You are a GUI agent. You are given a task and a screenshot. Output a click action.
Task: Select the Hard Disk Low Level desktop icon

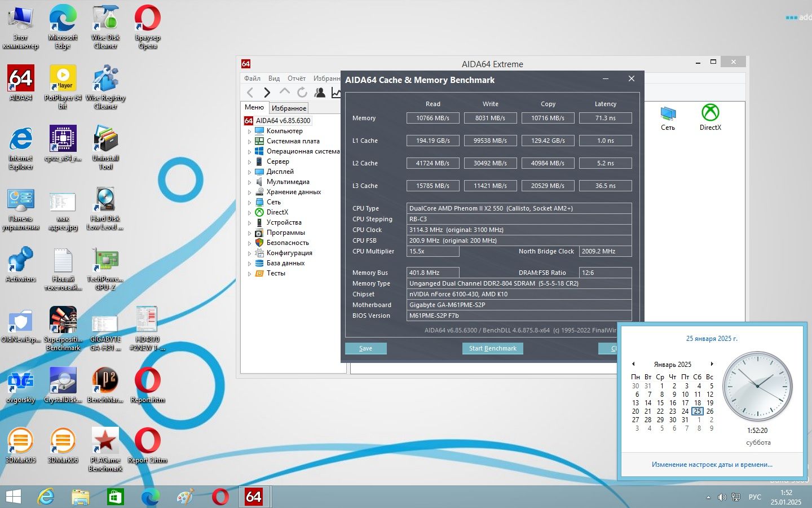click(105, 208)
